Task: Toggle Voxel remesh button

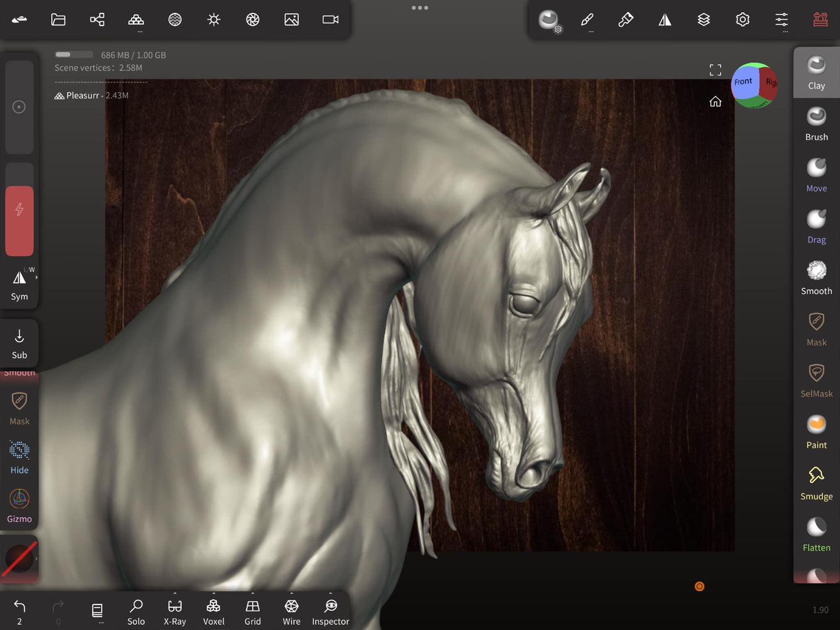Action: (x=213, y=613)
